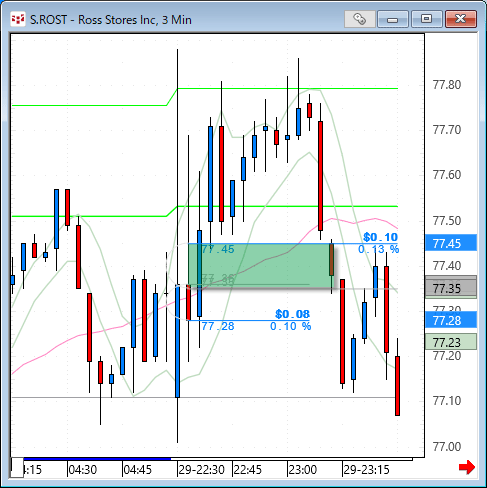Click the small box at time-axis left corner
The width and height of the screenshot is (487, 488).
click(x=17, y=468)
